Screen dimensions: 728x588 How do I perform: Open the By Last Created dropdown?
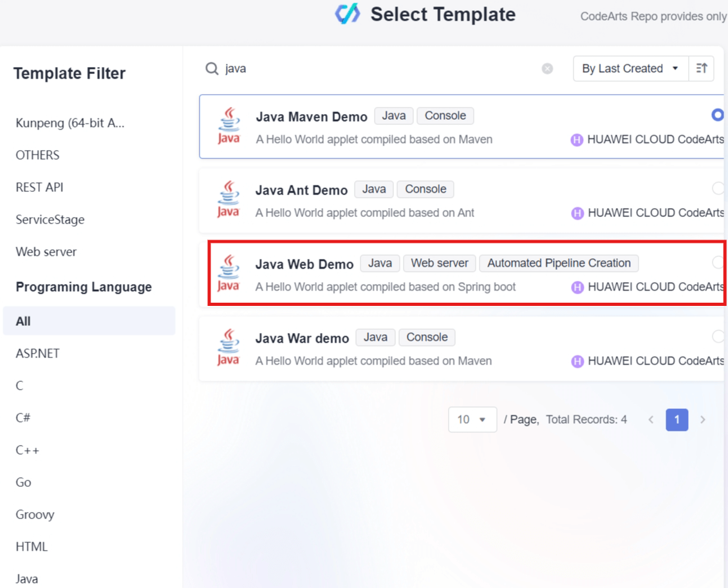pyautogui.click(x=630, y=68)
